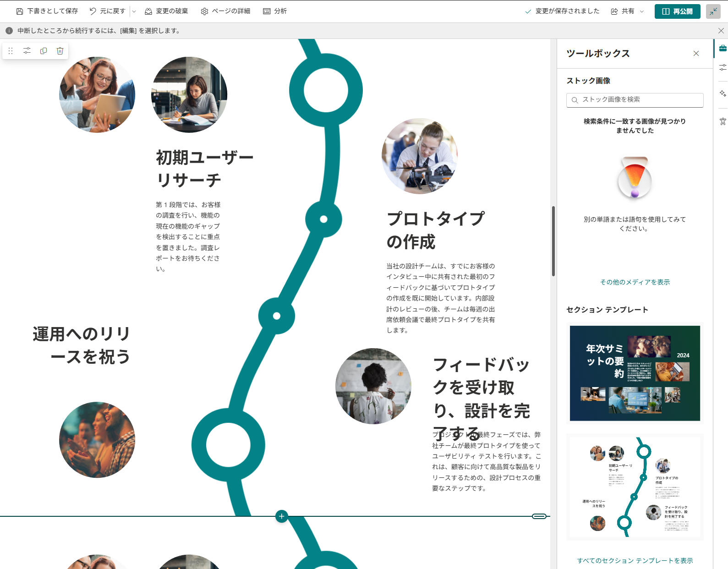Click the 初期ユーザー リサーチ heading
This screenshot has height=569, width=728.
click(204, 169)
